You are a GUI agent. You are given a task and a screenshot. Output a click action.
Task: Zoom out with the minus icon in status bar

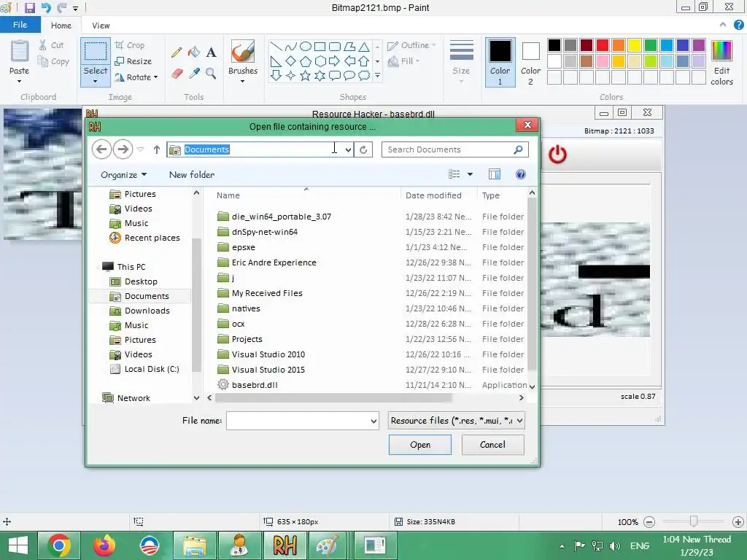click(649, 522)
